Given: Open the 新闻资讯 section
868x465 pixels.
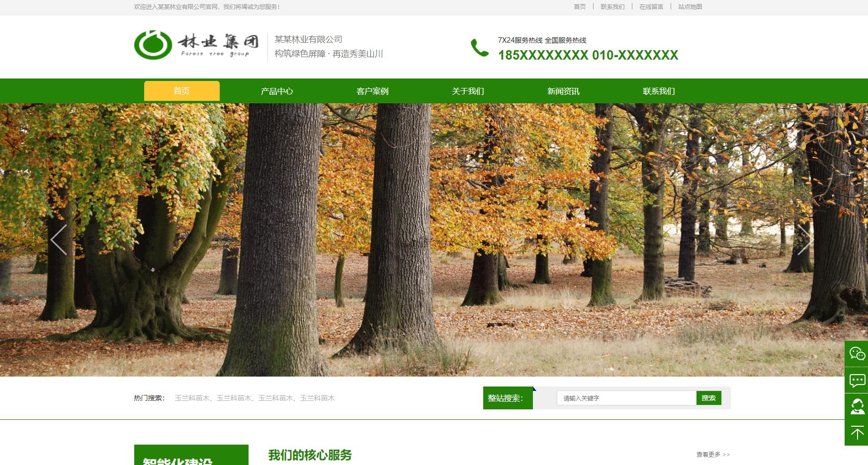Looking at the screenshot, I should tap(564, 90).
